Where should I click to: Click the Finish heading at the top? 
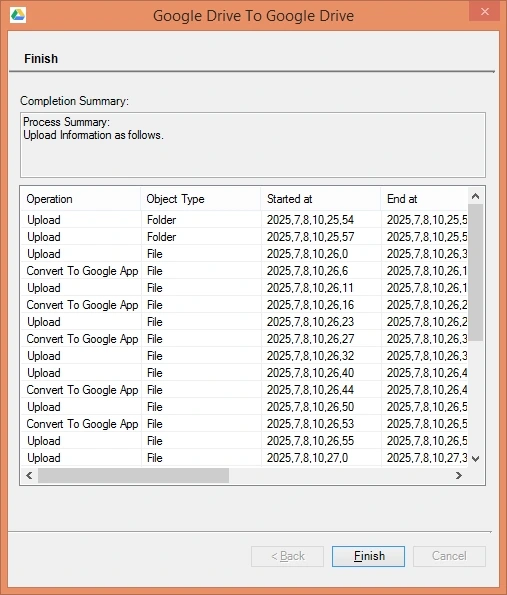(41, 59)
